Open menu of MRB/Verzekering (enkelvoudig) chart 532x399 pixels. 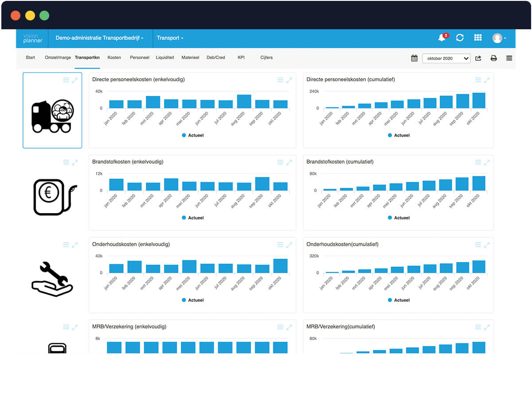pos(280,327)
